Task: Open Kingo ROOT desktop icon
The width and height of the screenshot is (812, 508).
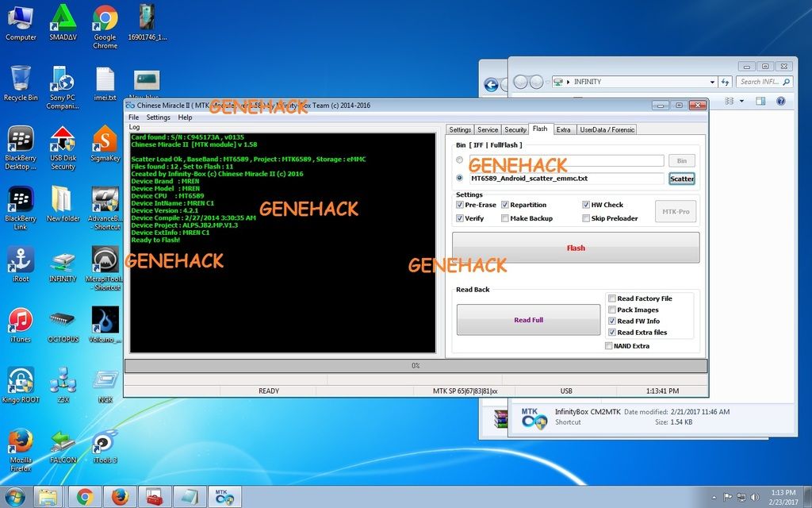Action: point(21,383)
